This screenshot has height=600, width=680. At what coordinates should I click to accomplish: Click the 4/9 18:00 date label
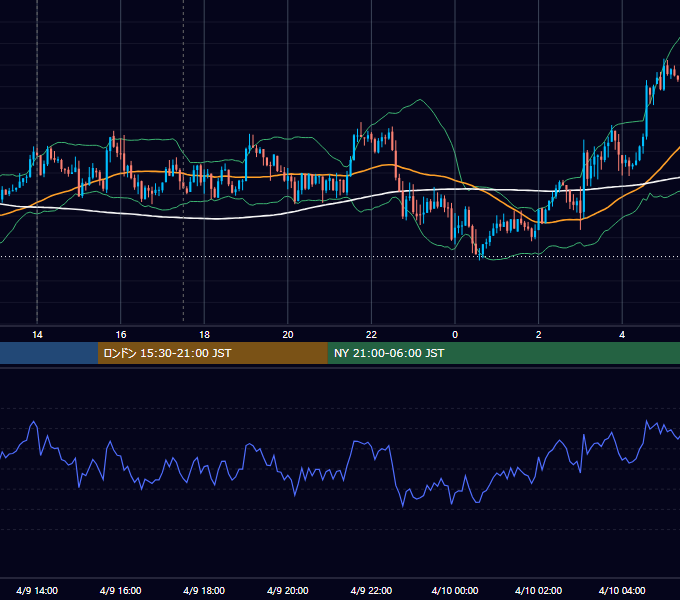pos(204,590)
